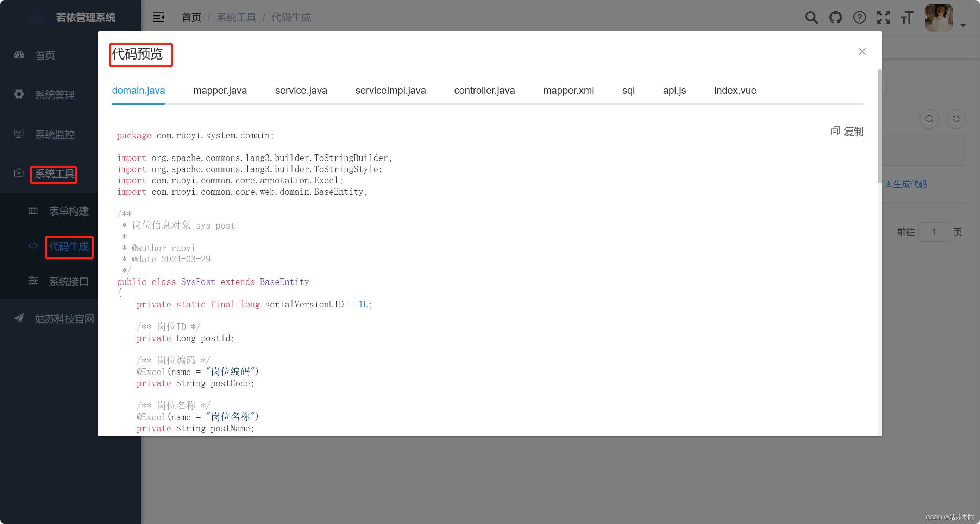Switch to the mapper.xml tab
The image size is (980, 524).
(568, 90)
